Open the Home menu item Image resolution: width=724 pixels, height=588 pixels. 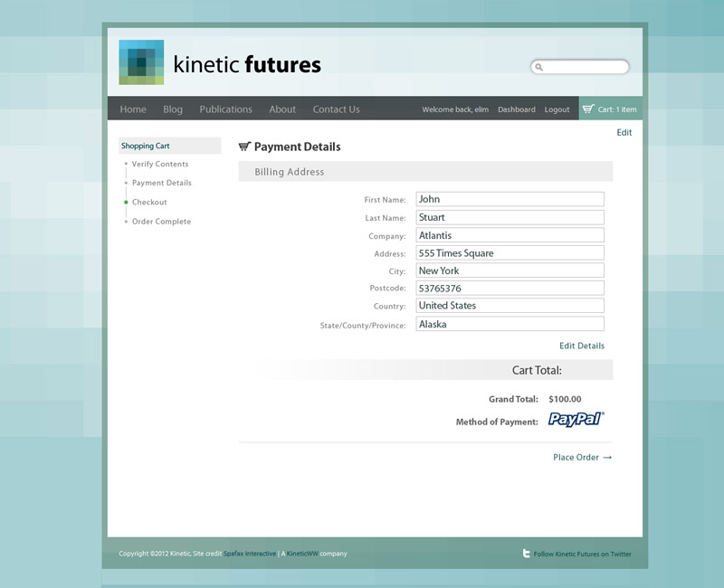pos(133,109)
